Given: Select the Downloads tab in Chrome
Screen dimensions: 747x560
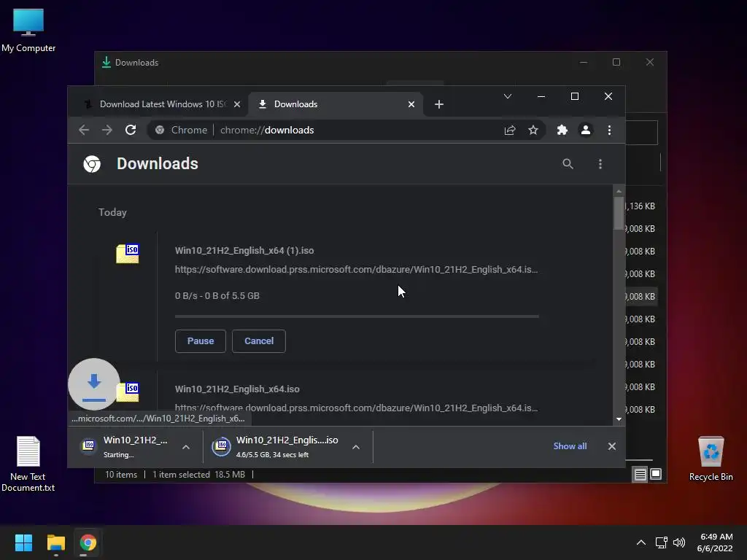Looking at the screenshot, I should point(336,104).
